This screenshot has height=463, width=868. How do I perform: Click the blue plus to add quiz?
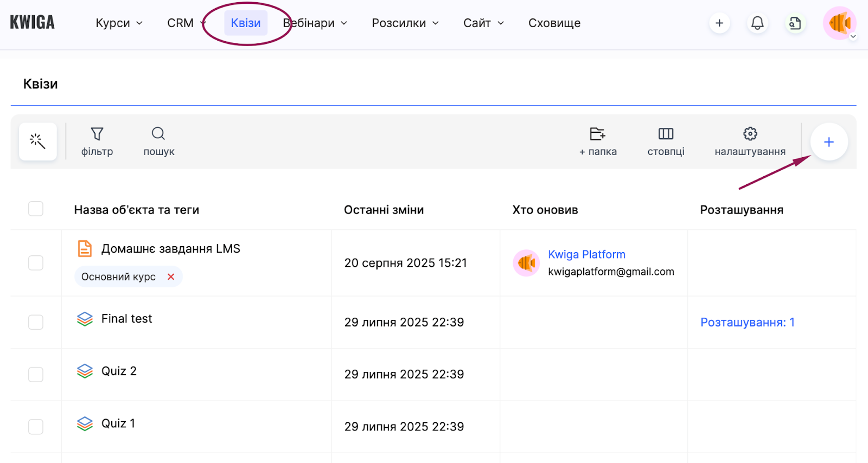[x=828, y=142]
